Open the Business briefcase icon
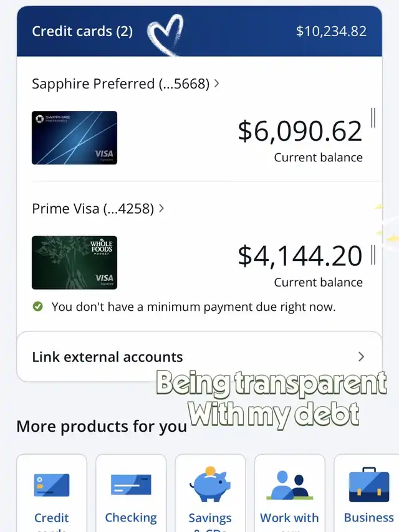This screenshot has height=532, width=399. (x=368, y=485)
